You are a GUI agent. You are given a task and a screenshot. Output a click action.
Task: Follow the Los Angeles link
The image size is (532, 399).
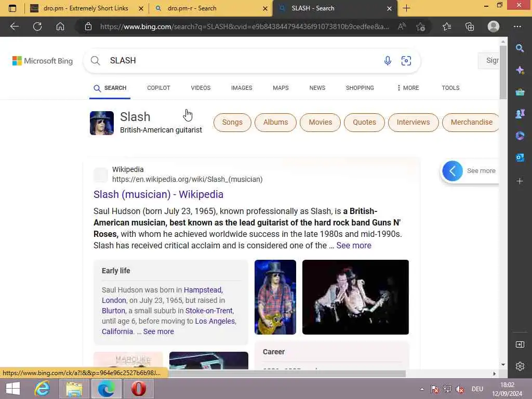(x=216, y=321)
